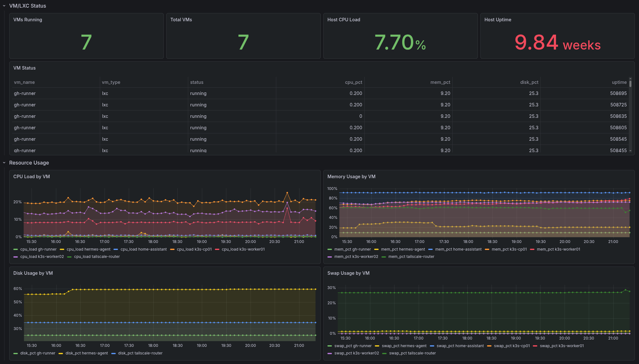The width and height of the screenshot is (639, 364).
Task: Open the Memory Usage by VM panel title
Action: [x=351, y=177]
